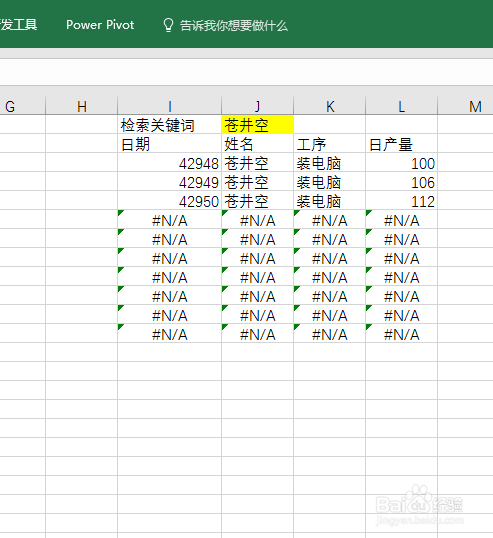
Task: Select 装电脑 in the 42949 row
Action: click(330, 182)
